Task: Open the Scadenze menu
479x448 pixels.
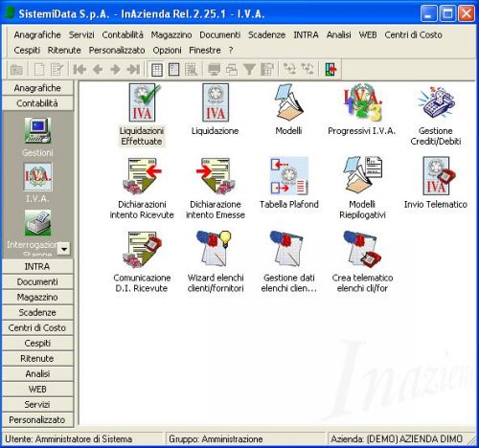Action: 266,34
